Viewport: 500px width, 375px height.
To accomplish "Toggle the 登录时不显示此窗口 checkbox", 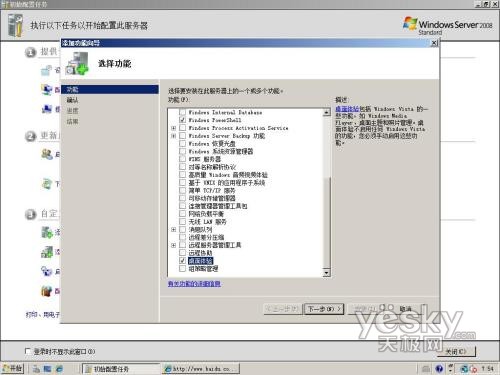I will pyautogui.click(x=28, y=351).
